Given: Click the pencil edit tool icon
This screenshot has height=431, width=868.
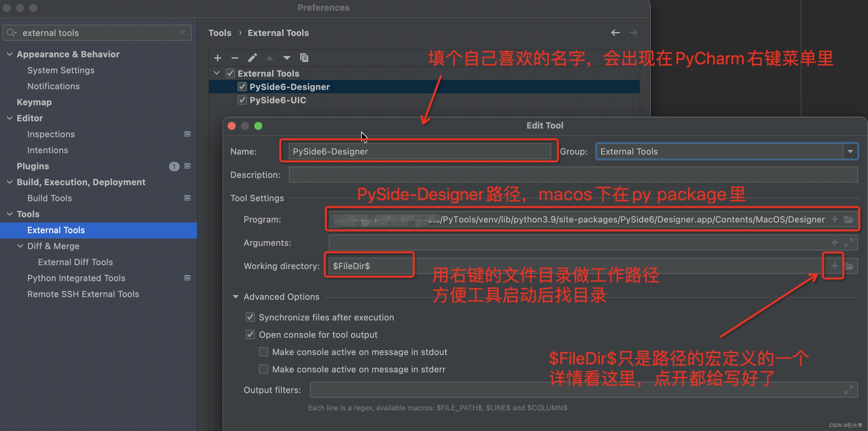Looking at the screenshot, I should click(x=252, y=58).
